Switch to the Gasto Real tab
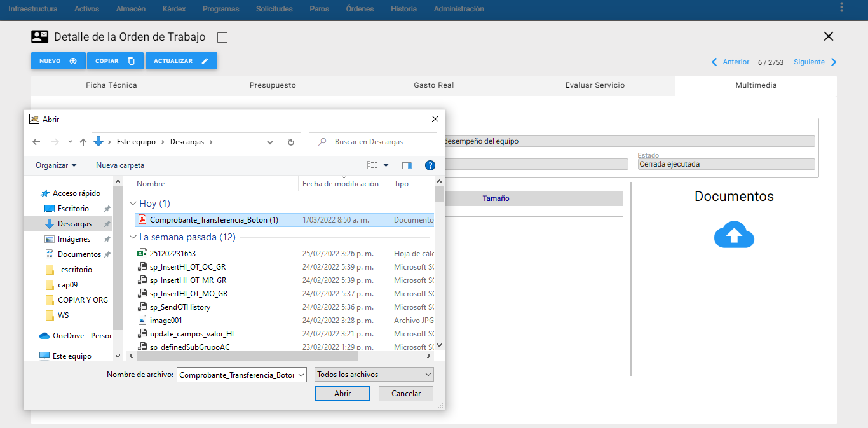Viewport: 868px width, 428px height. (434, 85)
